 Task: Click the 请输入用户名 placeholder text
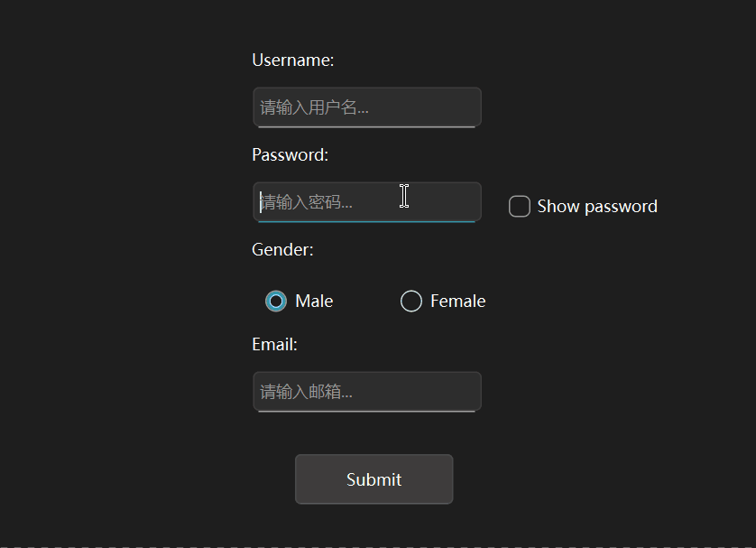coord(314,107)
